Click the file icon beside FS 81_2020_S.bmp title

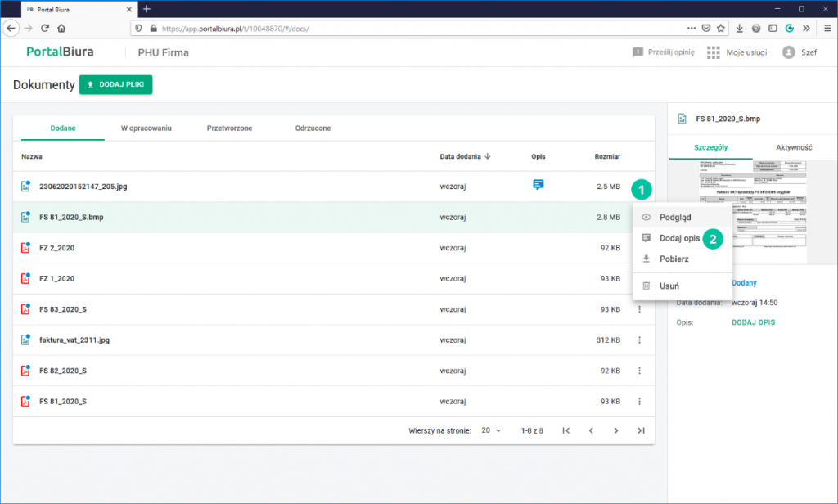(x=682, y=119)
